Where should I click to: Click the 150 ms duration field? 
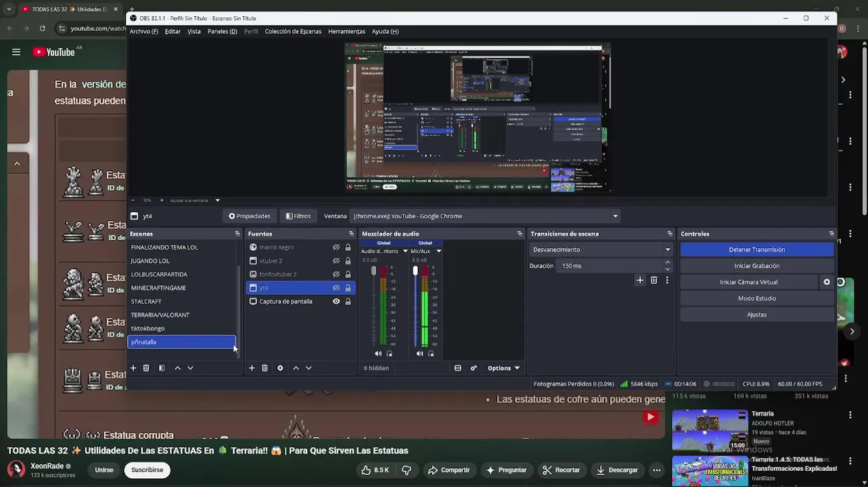pyautogui.click(x=609, y=266)
